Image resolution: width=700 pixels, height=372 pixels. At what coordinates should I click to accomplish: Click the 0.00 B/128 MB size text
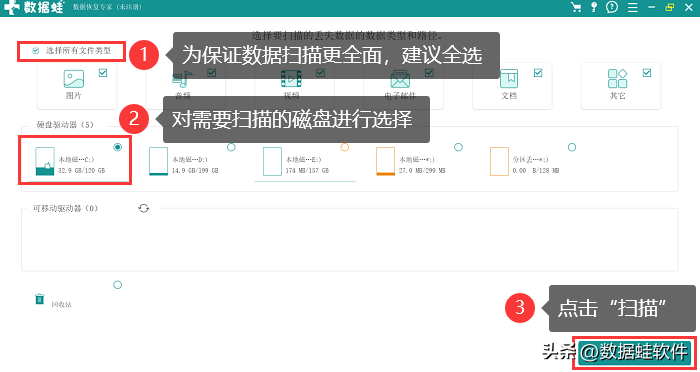coord(536,171)
